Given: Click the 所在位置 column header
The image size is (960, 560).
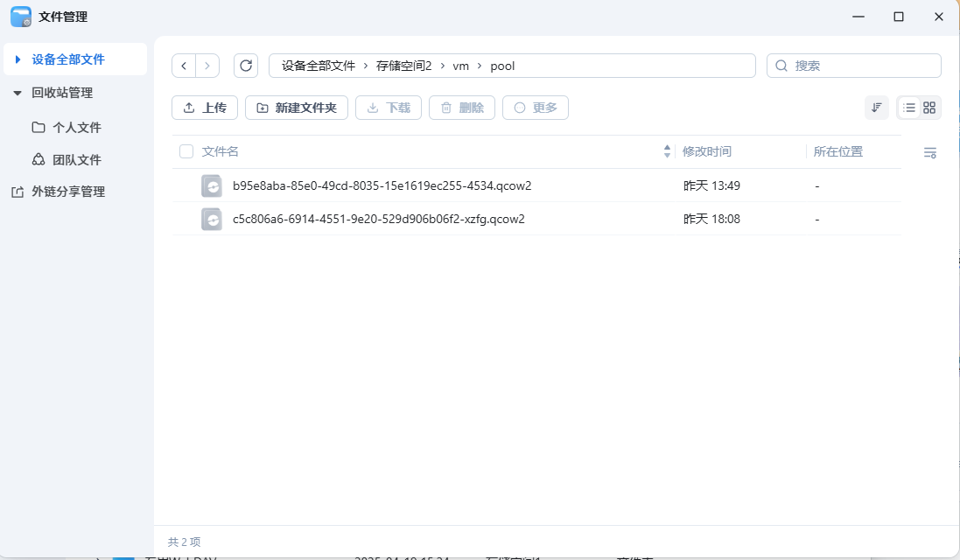Looking at the screenshot, I should point(837,151).
